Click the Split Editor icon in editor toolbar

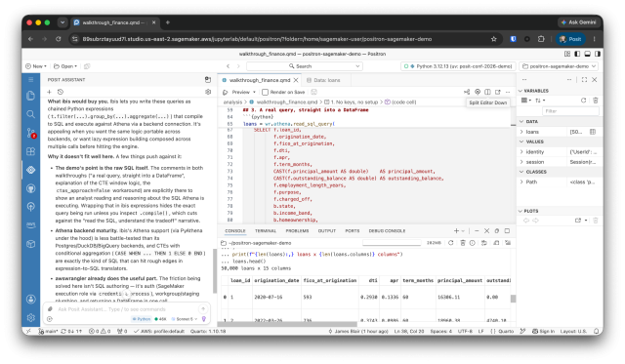(487, 92)
